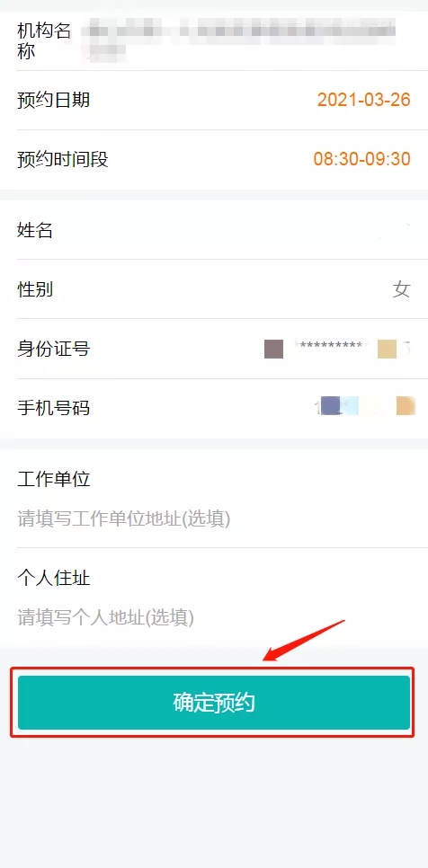The height and width of the screenshot is (868, 428).
Task: Click the 工作单位 heading
Action: pos(53,479)
